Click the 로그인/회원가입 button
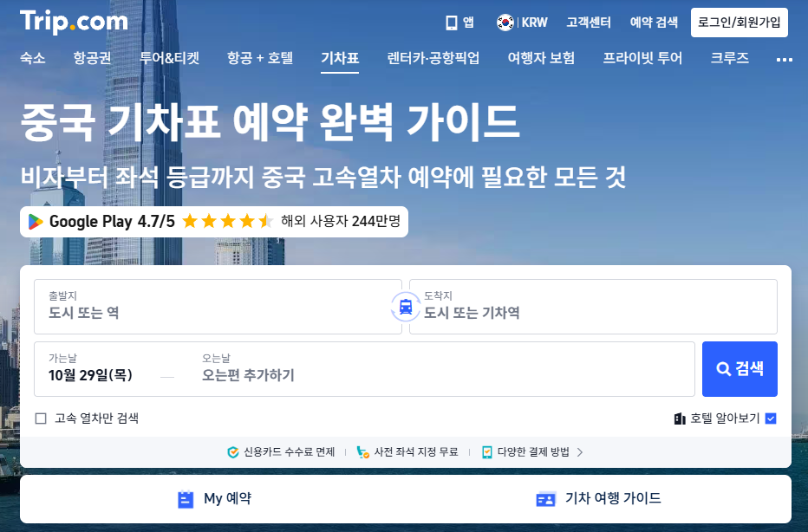The width and height of the screenshot is (808, 532). [739, 23]
